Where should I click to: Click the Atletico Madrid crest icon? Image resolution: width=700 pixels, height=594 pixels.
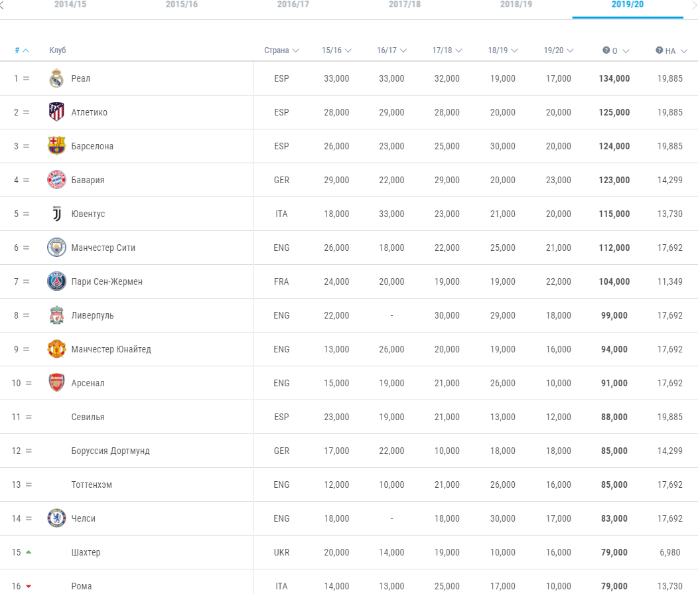coord(56,112)
